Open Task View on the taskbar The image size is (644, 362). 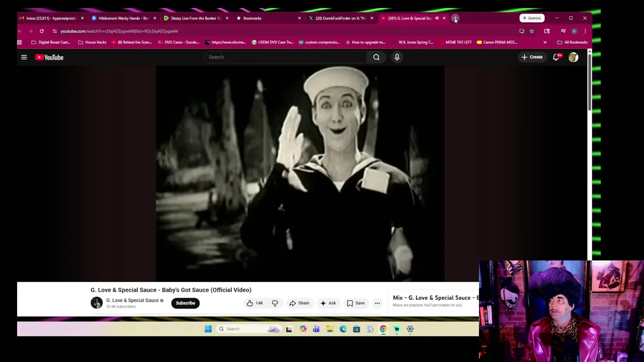click(x=289, y=329)
